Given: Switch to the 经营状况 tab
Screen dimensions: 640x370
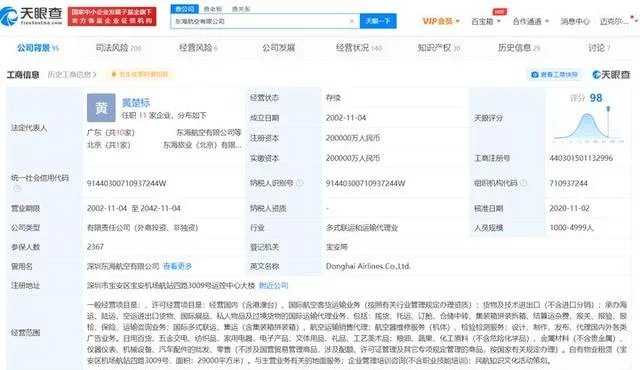Looking at the screenshot, I should (x=359, y=48).
